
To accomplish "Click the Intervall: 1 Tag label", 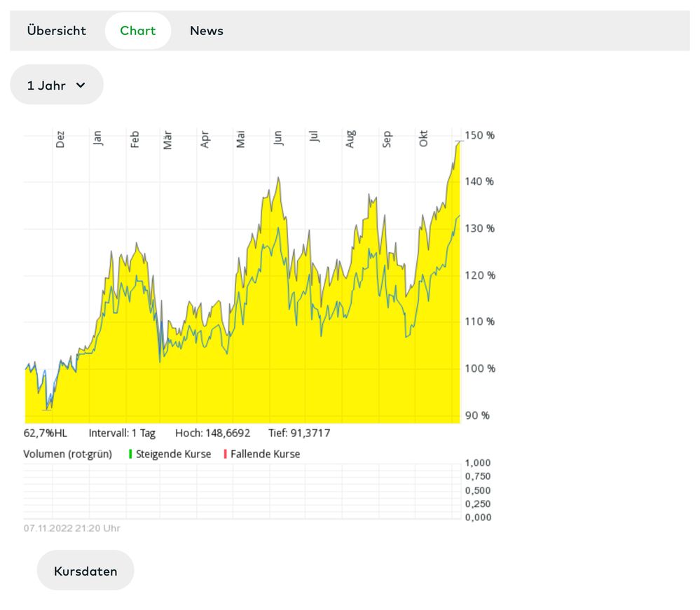I will point(122,433).
